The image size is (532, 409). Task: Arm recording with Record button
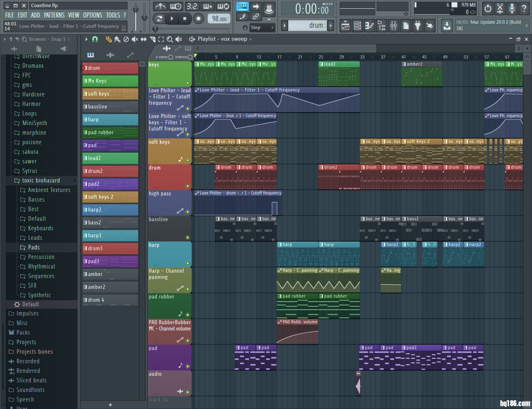point(198,18)
